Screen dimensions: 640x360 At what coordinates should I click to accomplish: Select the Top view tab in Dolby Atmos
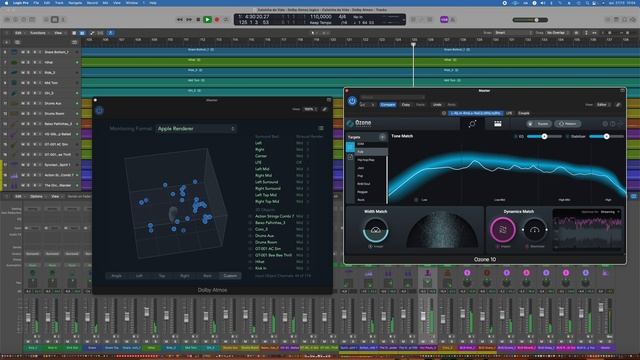tap(162, 276)
